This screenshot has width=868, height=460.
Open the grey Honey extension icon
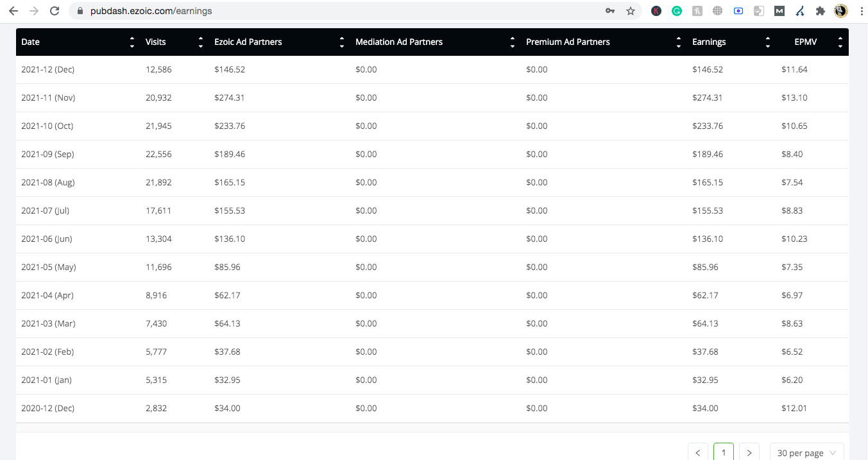697,11
